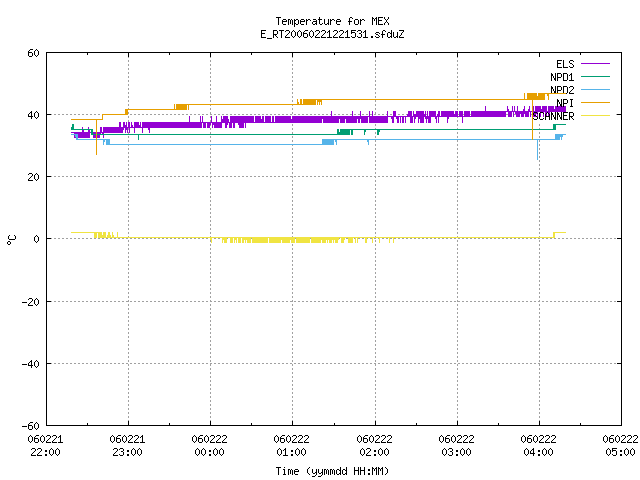
Task: Click the y-axis label 40
Action: [x=33, y=115]
